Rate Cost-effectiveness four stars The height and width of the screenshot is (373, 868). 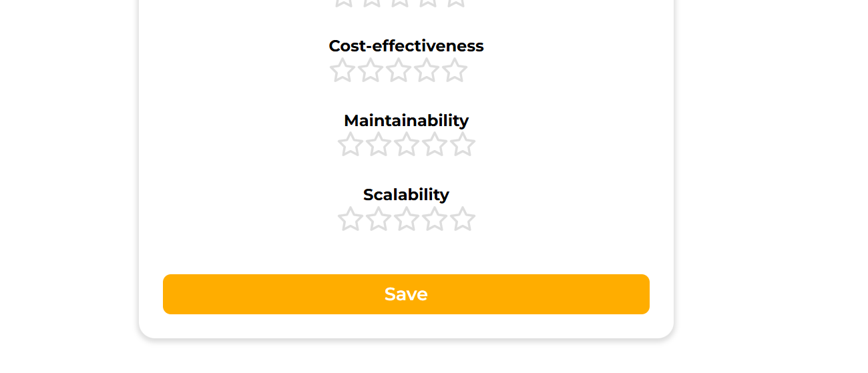[x=427, y=70]
